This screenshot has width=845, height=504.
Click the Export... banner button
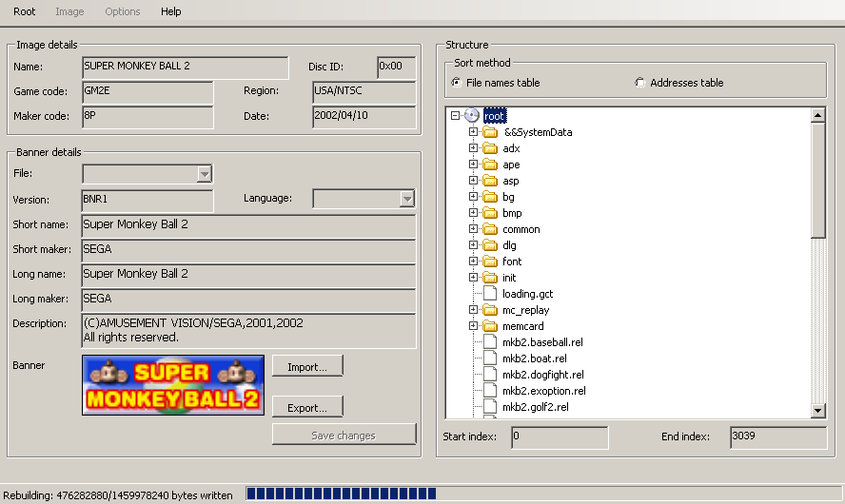point(307,408)
